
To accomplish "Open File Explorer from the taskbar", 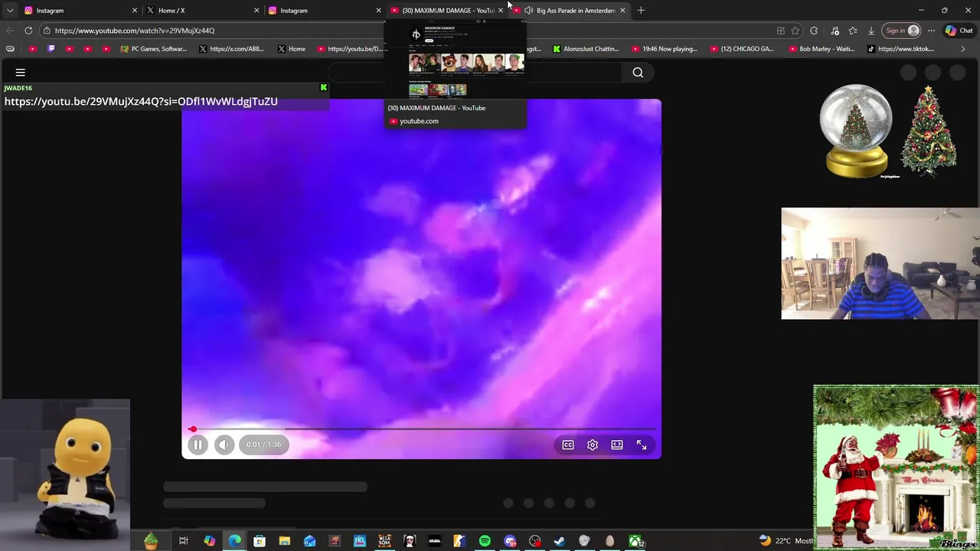I will coord(284,541).
